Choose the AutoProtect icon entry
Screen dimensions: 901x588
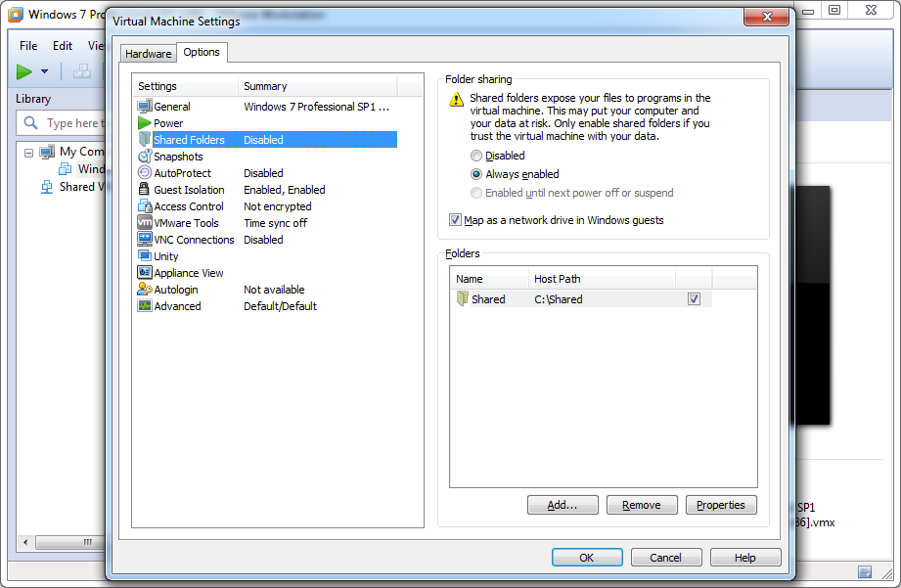click(x=145, y=173)
